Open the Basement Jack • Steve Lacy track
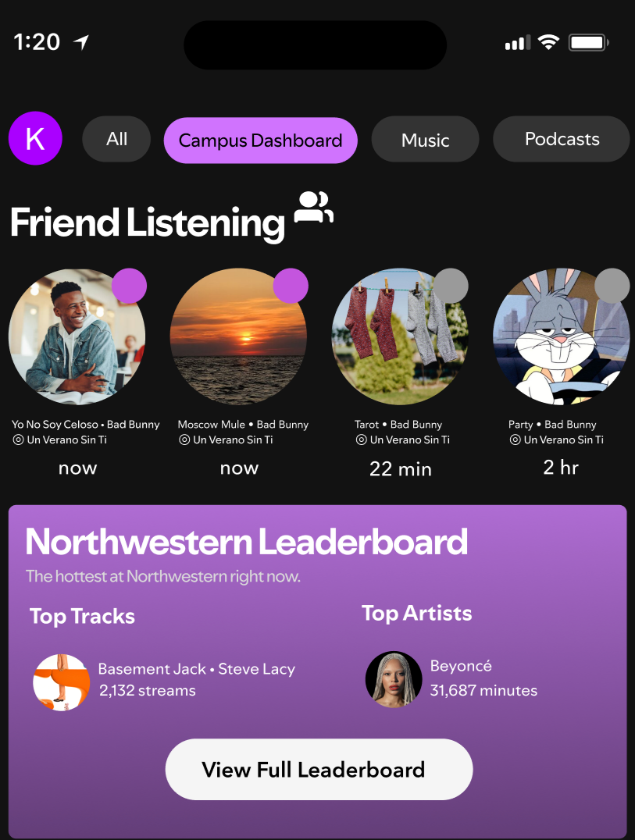635x840 pixels. [x=197, y=669]
